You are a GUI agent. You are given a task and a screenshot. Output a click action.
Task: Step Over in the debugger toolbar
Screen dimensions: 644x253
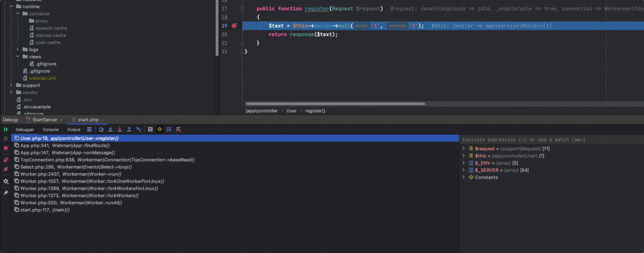(x=101, y=129)
